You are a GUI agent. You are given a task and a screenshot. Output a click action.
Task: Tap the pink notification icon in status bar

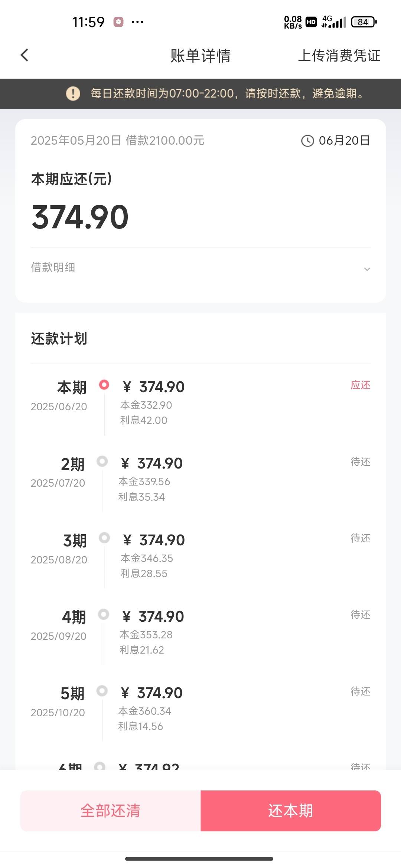pos(118,22)
